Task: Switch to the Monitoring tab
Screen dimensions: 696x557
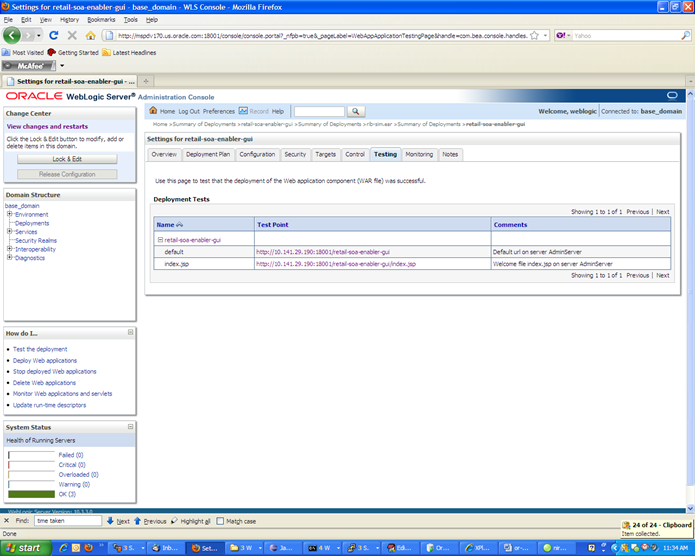Action: click(419, 154)
